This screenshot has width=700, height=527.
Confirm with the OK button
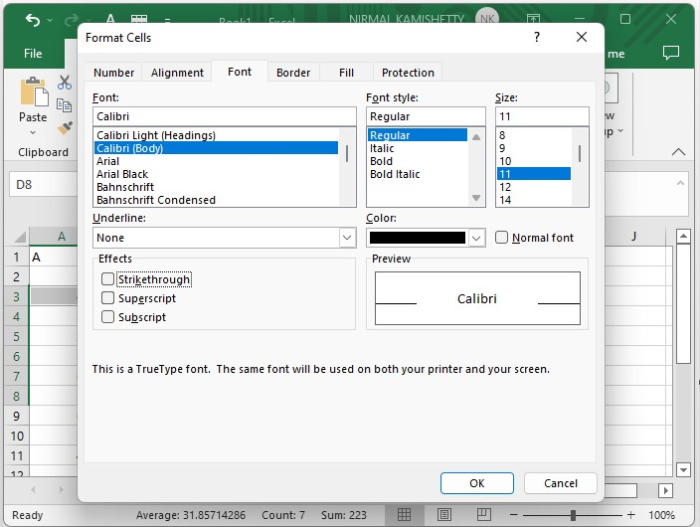click(477, 483)
